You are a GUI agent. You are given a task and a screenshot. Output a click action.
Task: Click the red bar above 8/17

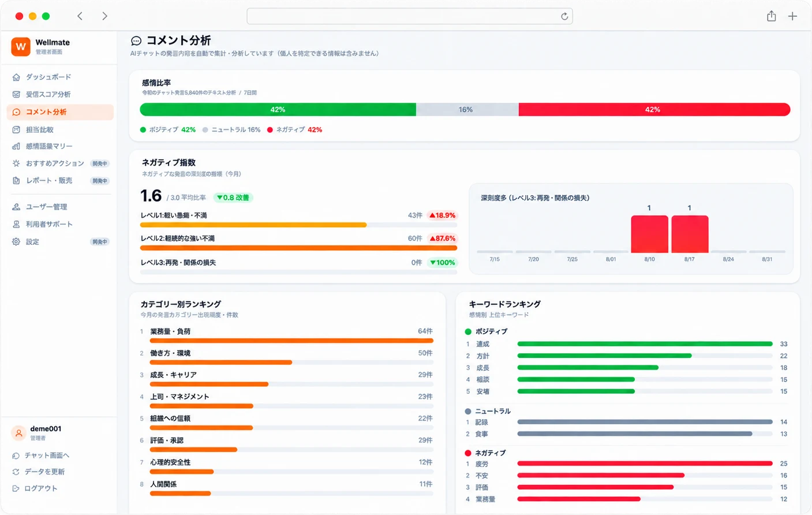[690, 234]
